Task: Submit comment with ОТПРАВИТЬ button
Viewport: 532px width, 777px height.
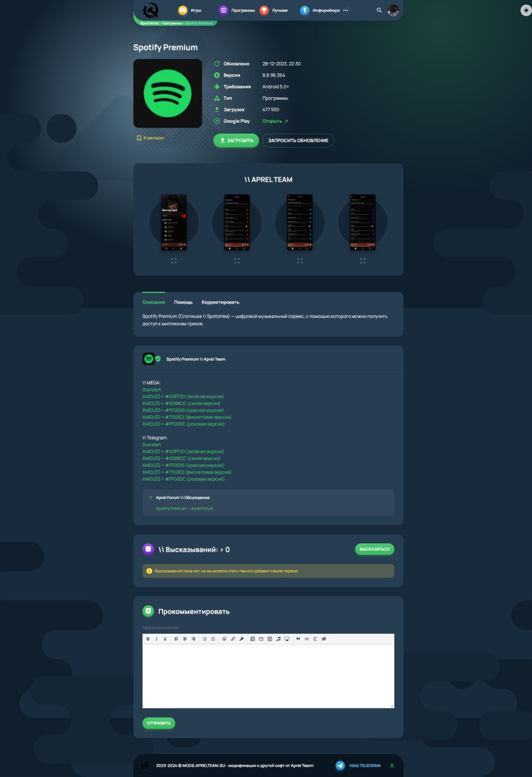Action: 159,723
